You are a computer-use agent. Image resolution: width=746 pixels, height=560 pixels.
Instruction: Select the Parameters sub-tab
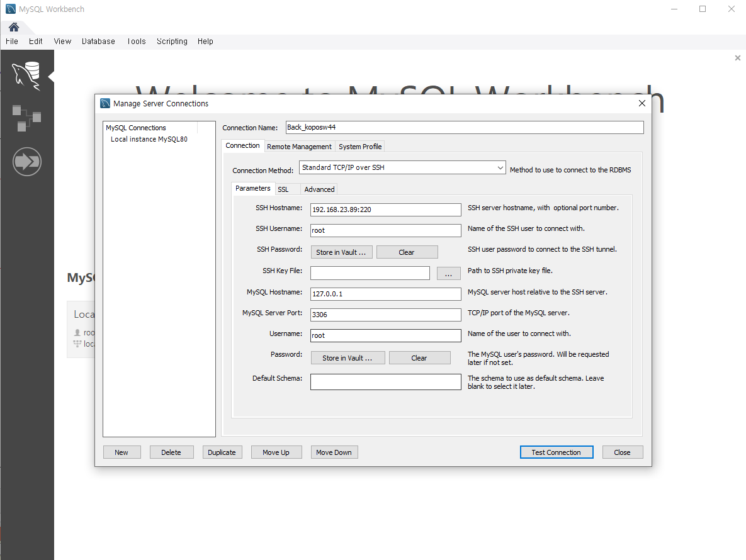pyautogui.click(x=253, y=188)
